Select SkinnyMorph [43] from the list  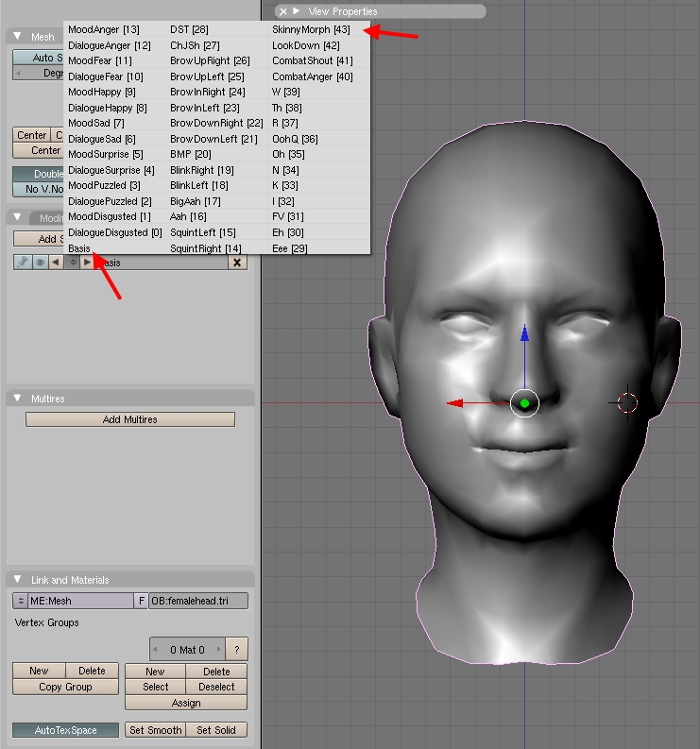click(311, 30)
